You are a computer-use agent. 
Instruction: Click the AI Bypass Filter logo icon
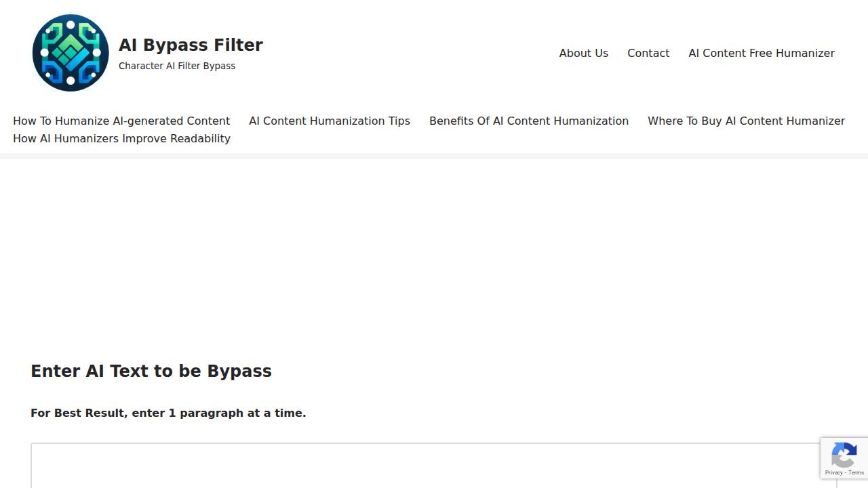click(x=70, y=53)
